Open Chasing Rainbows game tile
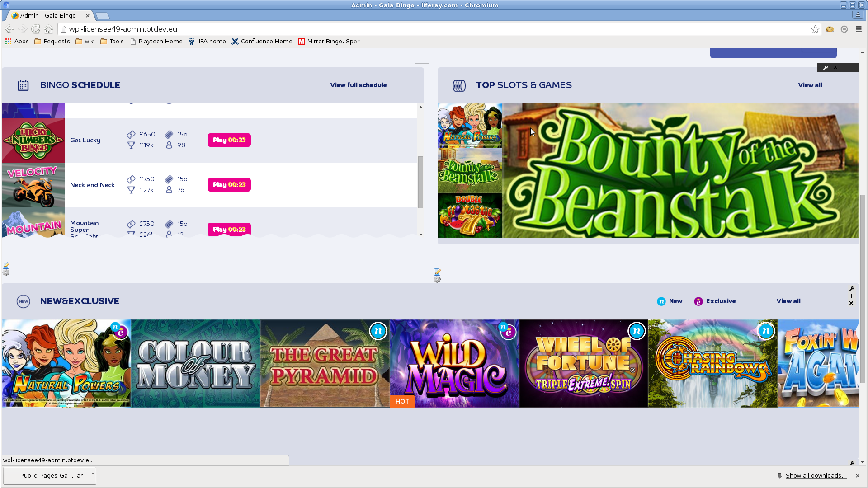The height and width of the screenshot is (488, 868). click(713, 364)
